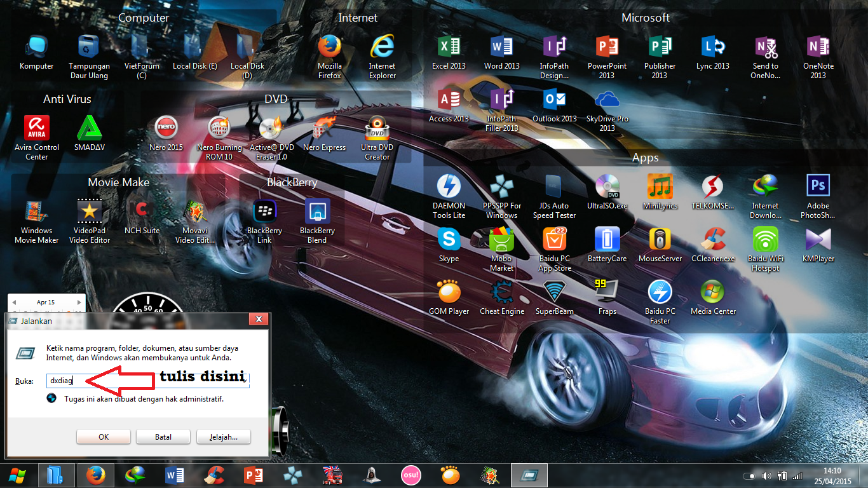Viewport: 868px width, 488px height.
Task: Go to next month in calendar gadget
Action: click(x=79, y=302)
